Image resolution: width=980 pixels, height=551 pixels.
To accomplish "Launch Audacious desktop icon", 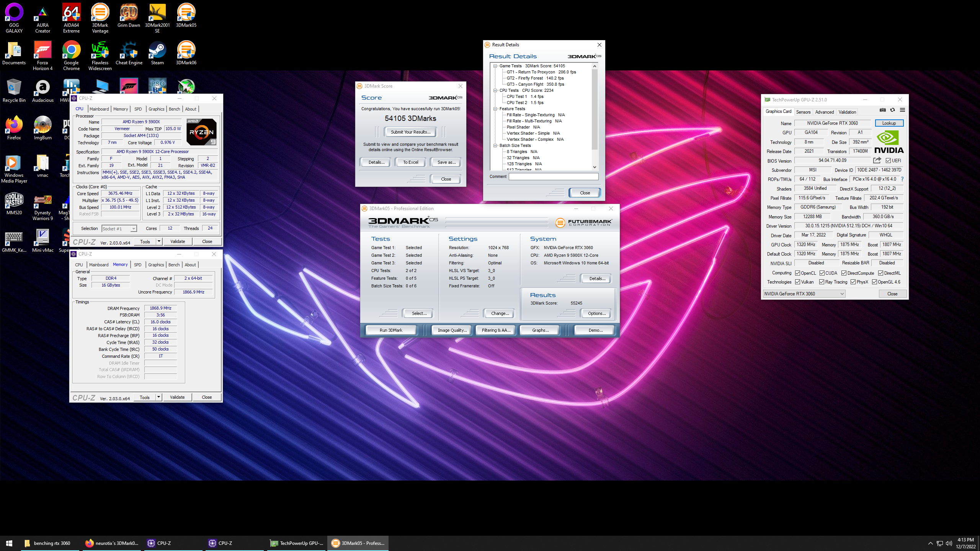I will pos(42,90).
